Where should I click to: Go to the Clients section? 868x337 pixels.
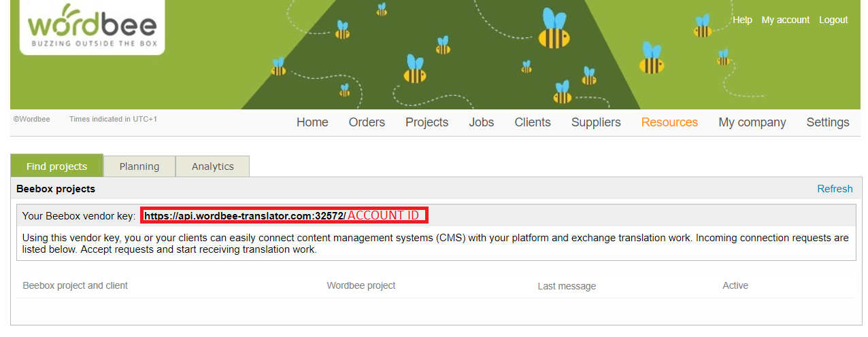click(x=532, y=122)
